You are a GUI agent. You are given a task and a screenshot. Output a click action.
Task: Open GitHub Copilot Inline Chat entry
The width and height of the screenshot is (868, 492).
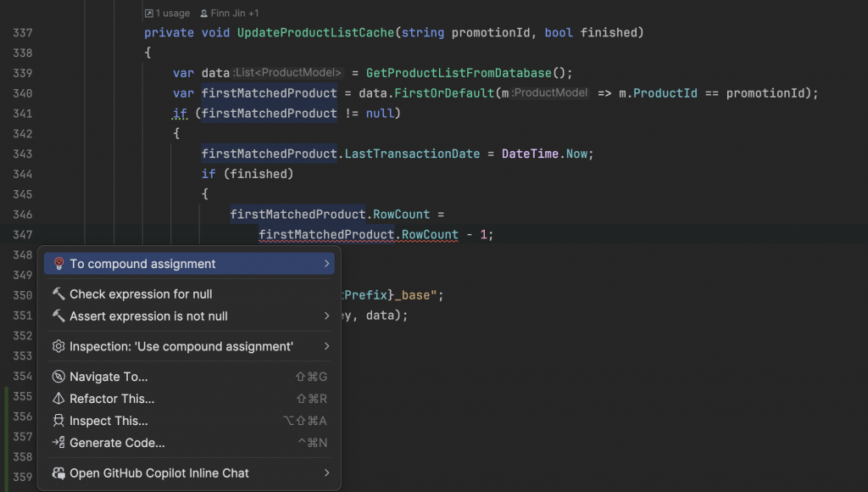click(189, 473)
